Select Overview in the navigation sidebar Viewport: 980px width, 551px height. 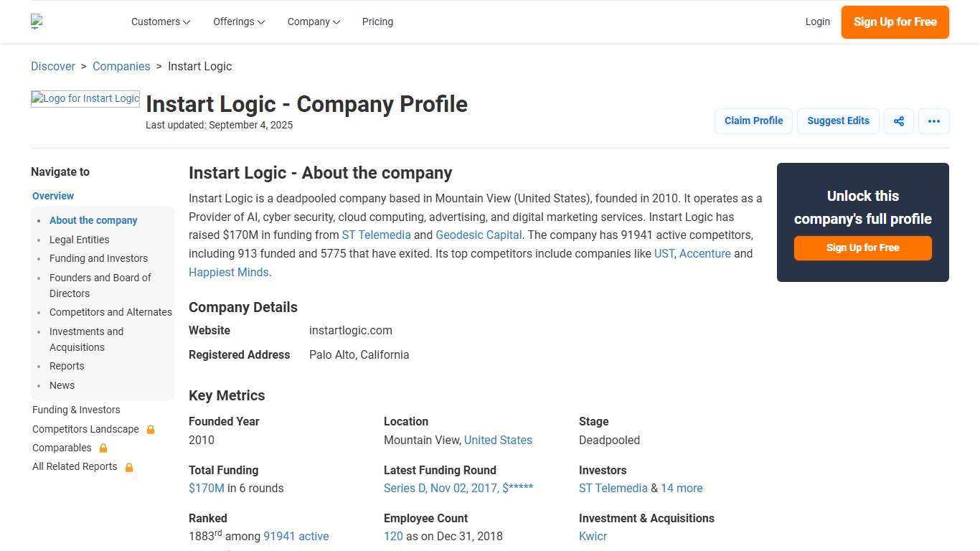[52, 196]
